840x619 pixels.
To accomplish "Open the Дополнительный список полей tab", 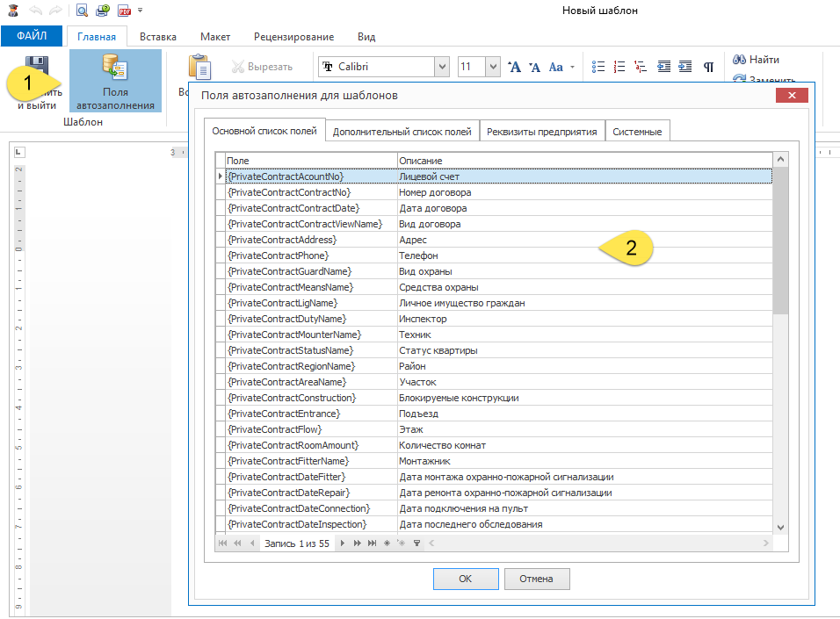I will tap(402, 132).
